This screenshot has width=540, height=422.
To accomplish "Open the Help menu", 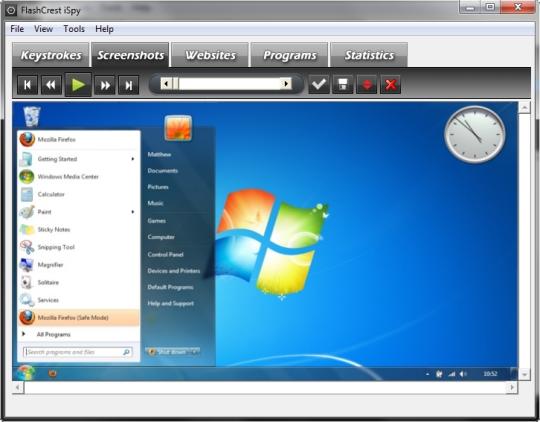I will coord(104,29).
